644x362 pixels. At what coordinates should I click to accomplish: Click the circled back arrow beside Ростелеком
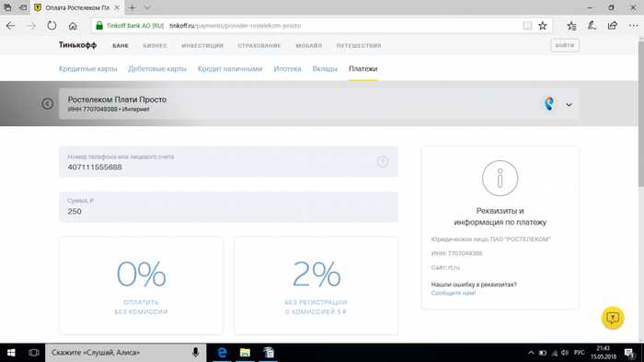[x=48, y=104]
